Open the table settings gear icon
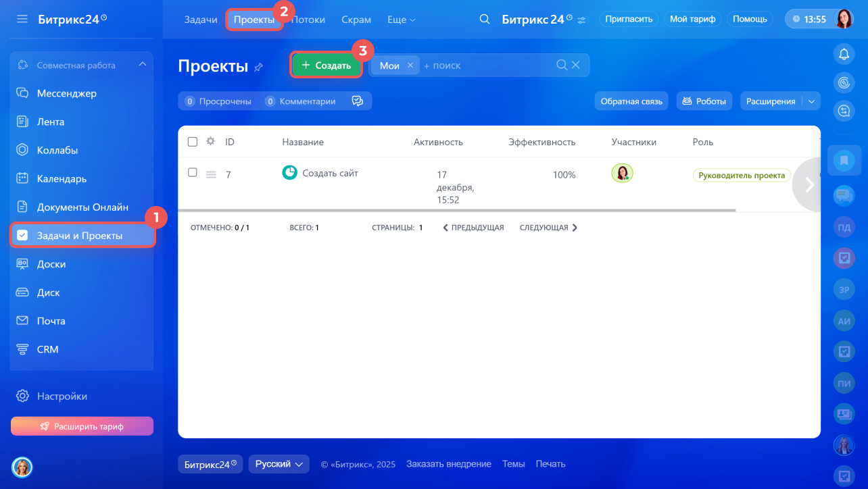868x489 pixels. 211,141
